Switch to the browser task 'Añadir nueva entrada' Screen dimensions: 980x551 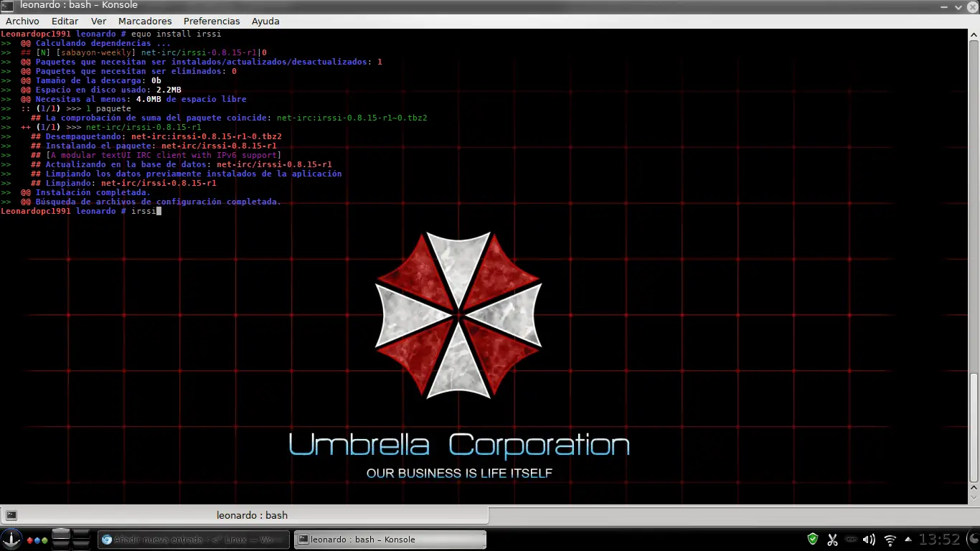(x=194, y=540)
